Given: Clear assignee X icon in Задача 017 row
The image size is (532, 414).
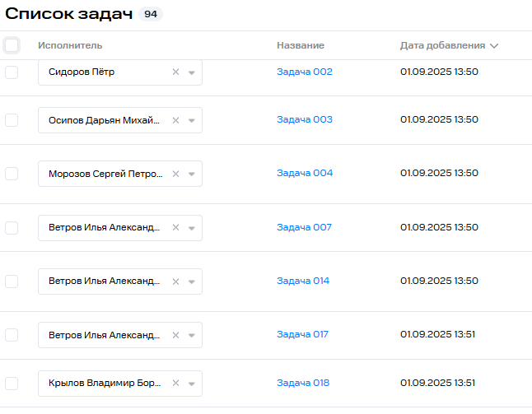Looking at the screenshot, I should [x=175, y=335].
